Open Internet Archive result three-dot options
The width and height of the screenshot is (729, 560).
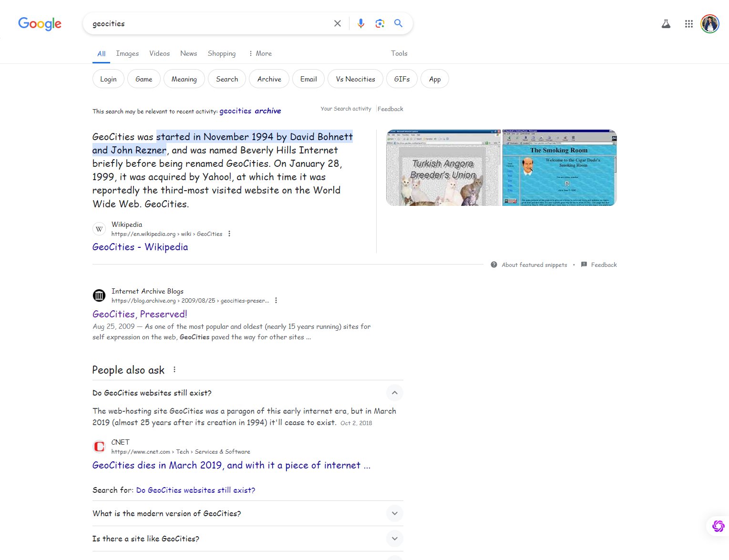pos(276,301)
